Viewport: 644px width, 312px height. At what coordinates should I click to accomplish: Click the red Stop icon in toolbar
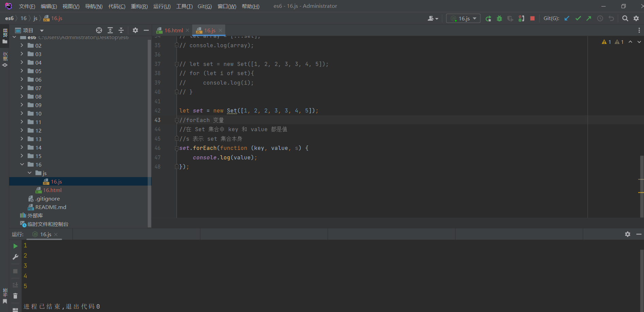point(532,18)
